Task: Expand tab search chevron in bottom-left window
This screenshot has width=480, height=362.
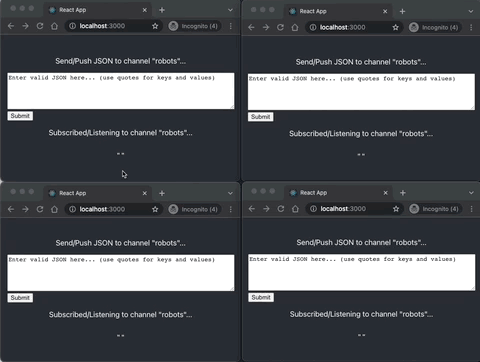Action: (230, 193)
